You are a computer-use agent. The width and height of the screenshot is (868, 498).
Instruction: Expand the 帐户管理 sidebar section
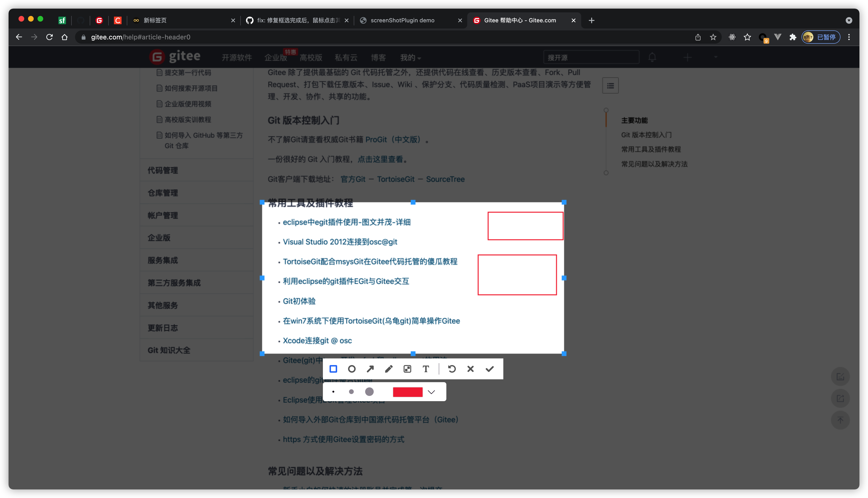[x=197, y=216]
